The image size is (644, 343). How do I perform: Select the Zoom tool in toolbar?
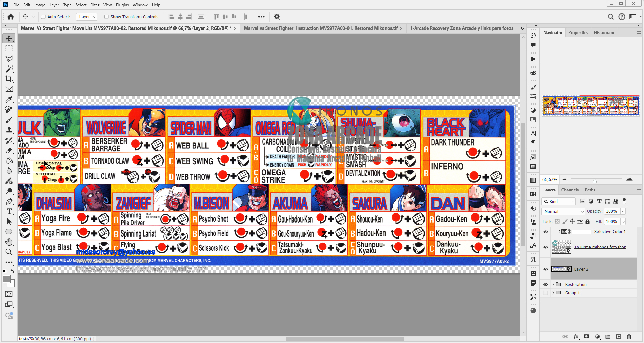tap(9, 252)
